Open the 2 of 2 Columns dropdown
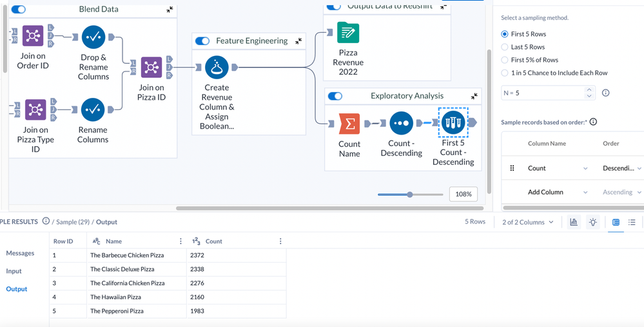 coord(528,222)
